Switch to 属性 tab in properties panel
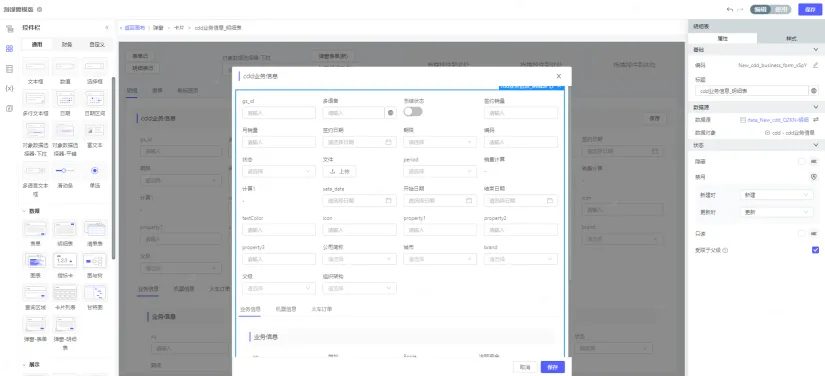The height and width of the screenshot is (376, 825). click(x=722, y=38)
